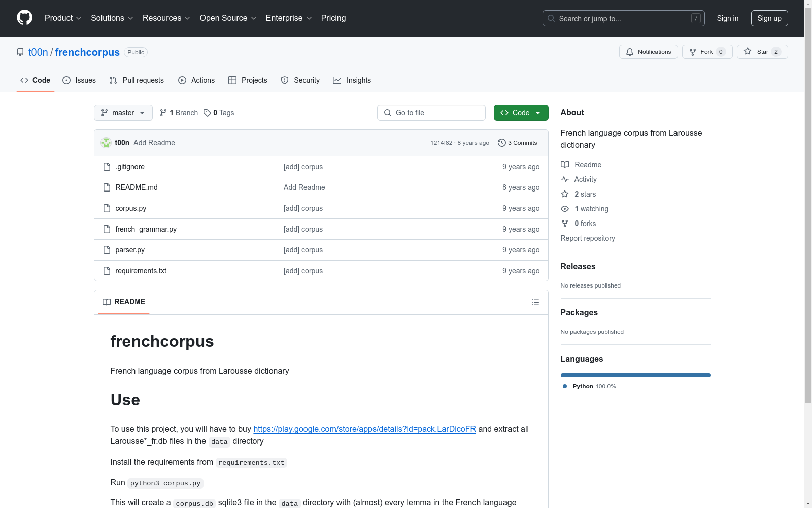Click the file icon for .gitignore
The image size is (812, 508).
[107, 167]
